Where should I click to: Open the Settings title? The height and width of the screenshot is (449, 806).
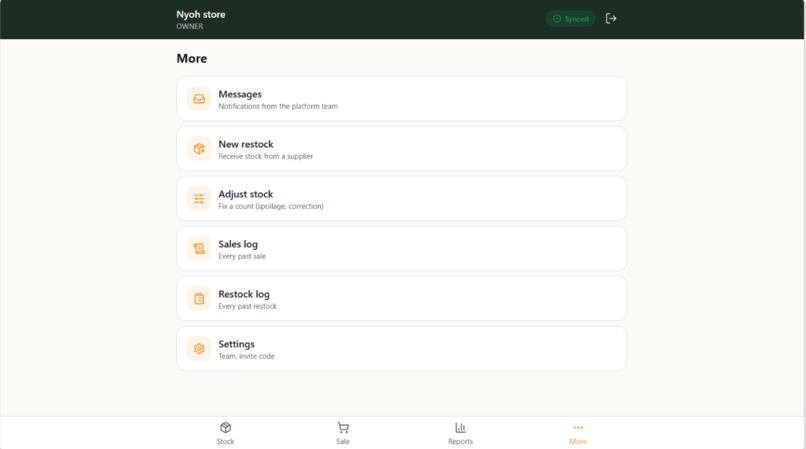tap(236, 344)
